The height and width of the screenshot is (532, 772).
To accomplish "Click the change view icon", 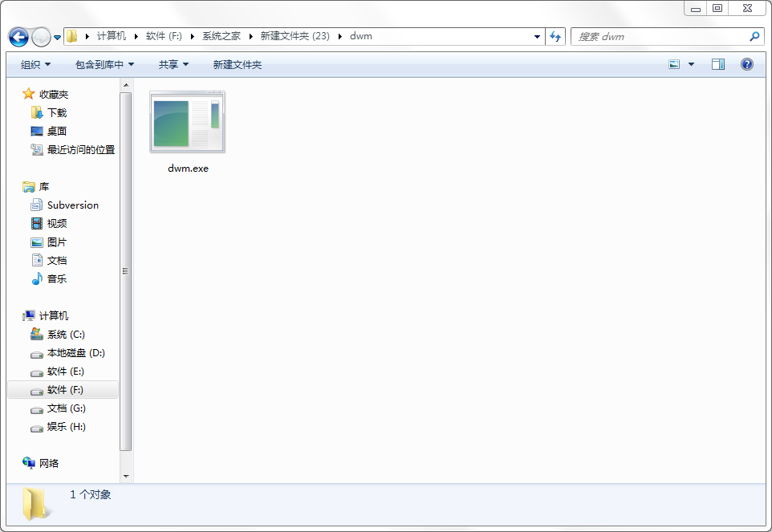I will (675, 64).
